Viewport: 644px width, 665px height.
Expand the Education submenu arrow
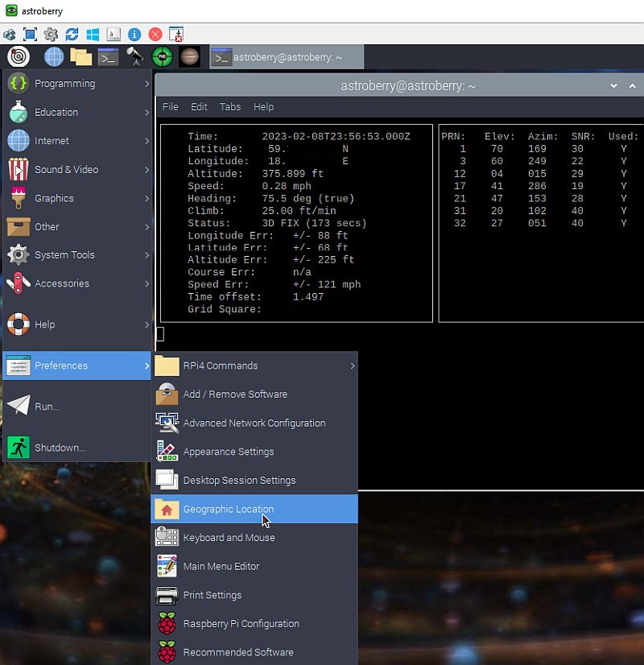pos(147,113)
